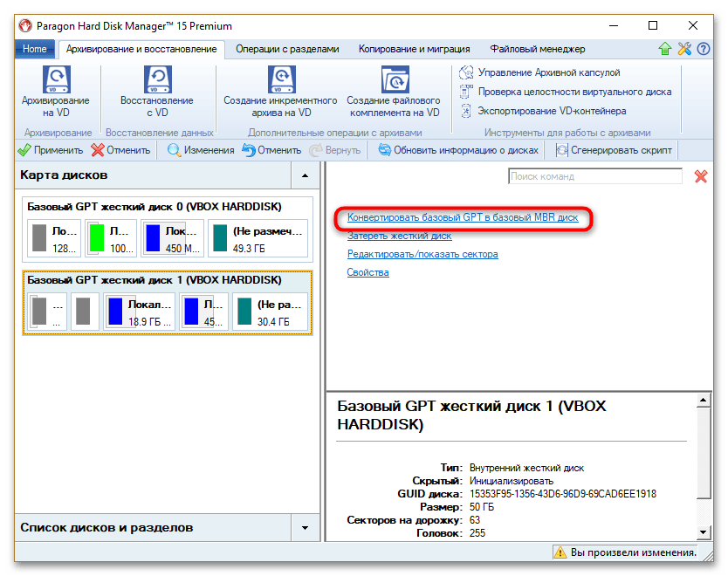Open Управление Архивной капсулой
Screen dimensions: 728x576
tap(540, 72)
